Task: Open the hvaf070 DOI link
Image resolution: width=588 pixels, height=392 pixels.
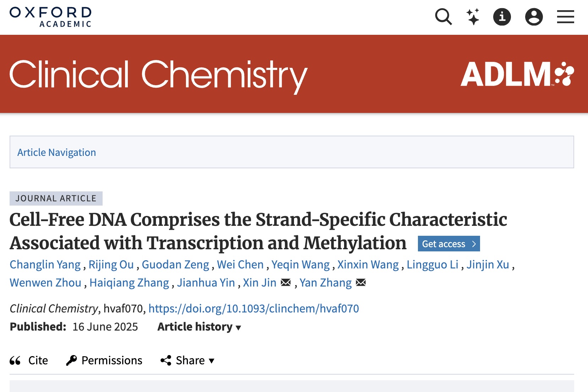Action: pos(254,308)
